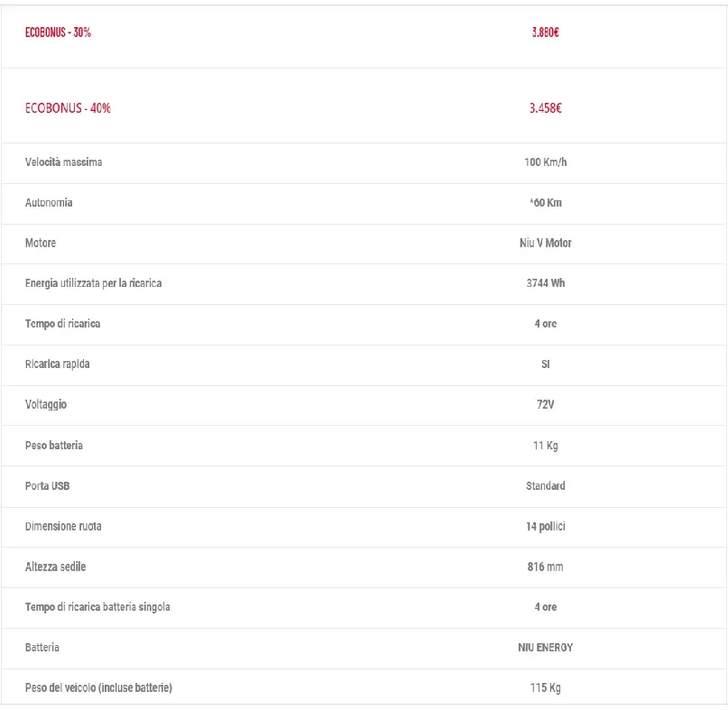Click the 3.458€ price value
Image resolution: width=728 pixels, height=710 pixels.
[545, 108]
